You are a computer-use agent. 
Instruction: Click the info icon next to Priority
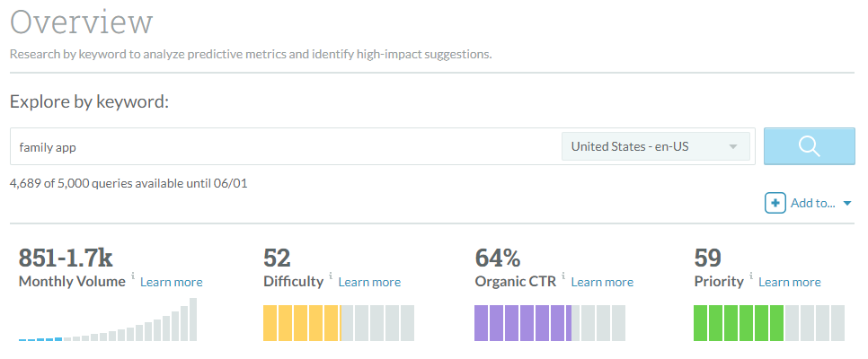pos(751,276)
